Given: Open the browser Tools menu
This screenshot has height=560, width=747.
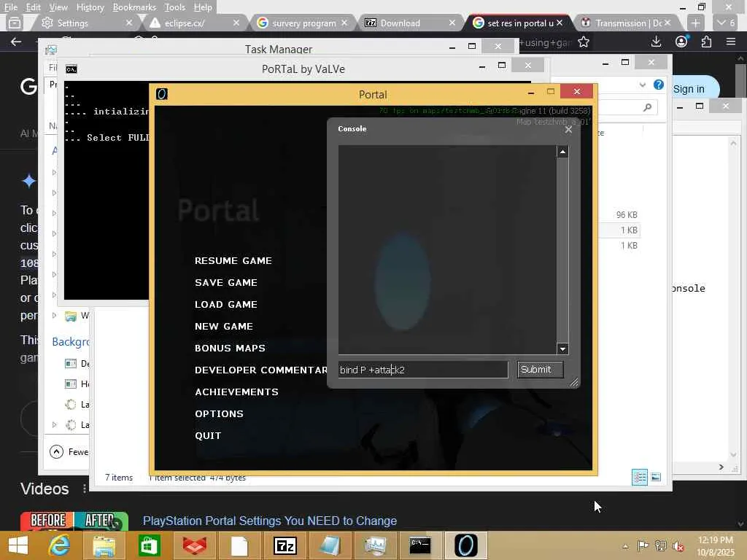Looking at the screenshot, I should pyautogui.click(x=174, y=7).
